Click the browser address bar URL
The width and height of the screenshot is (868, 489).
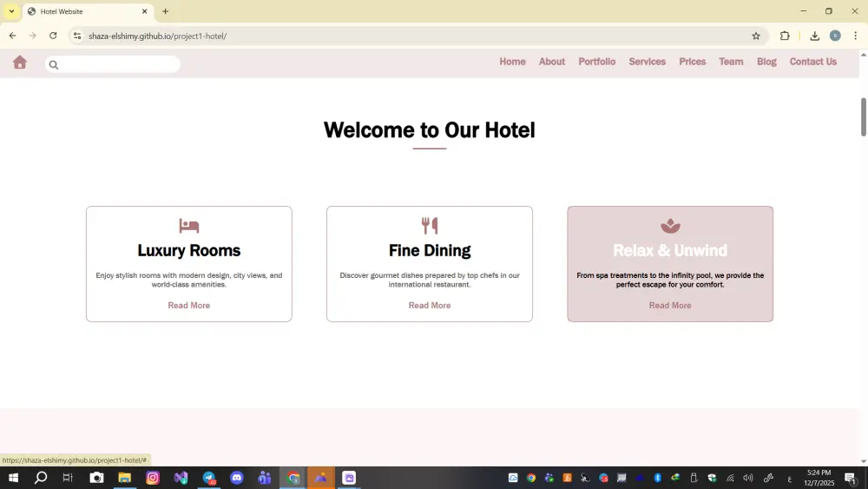click(x=158, y=36)
